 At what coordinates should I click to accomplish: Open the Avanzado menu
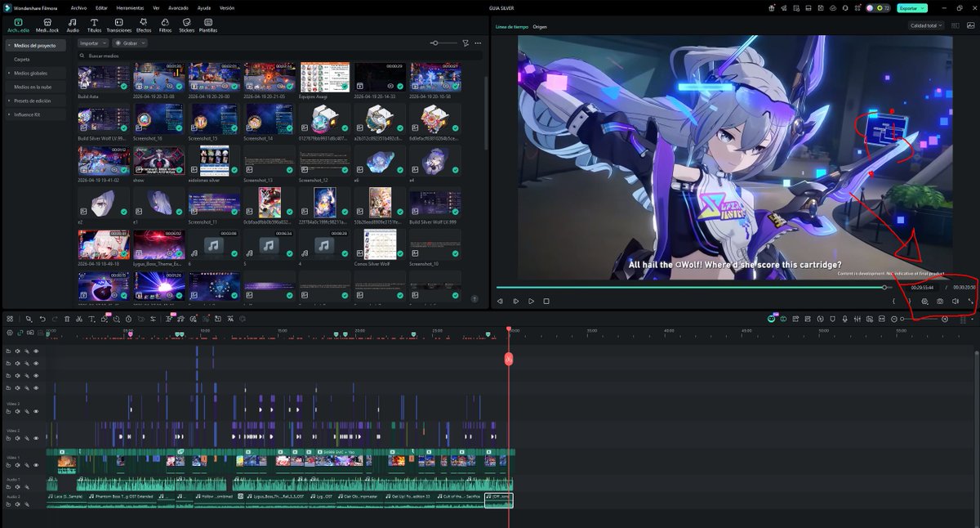(178, 7)
